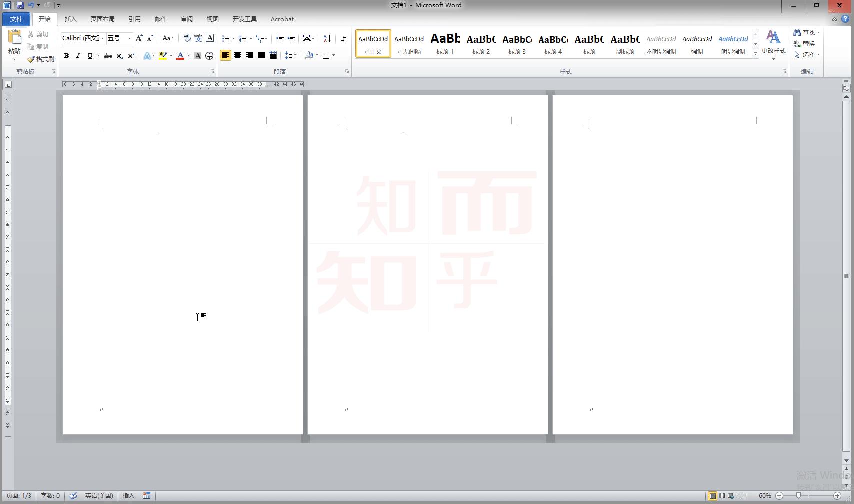Toggle Show/Hide paragraph marks
This screenshot has height=504, width=854.
tap(344, 38)
